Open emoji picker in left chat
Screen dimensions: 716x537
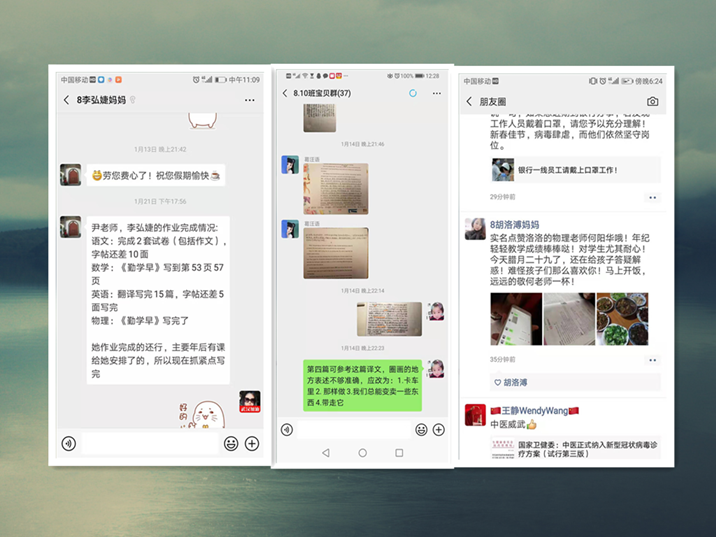click(231, 443)
